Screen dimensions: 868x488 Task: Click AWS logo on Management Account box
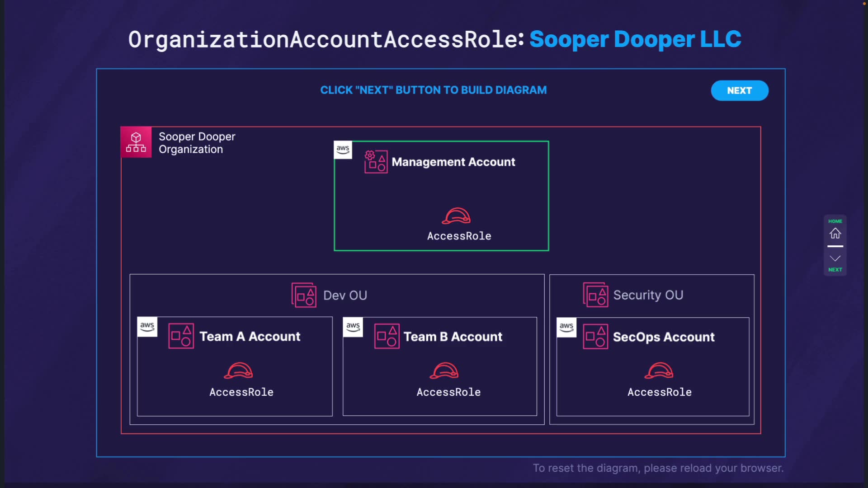click(343, 150)
